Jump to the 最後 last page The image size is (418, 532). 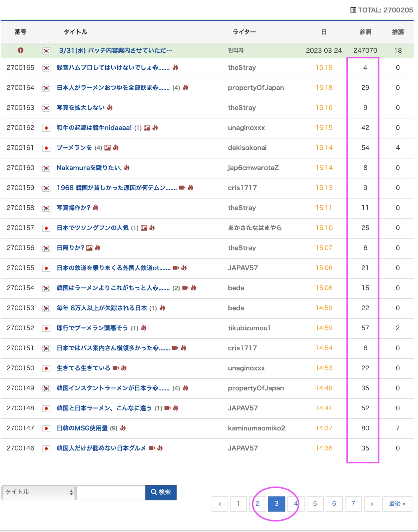(397, 503)
